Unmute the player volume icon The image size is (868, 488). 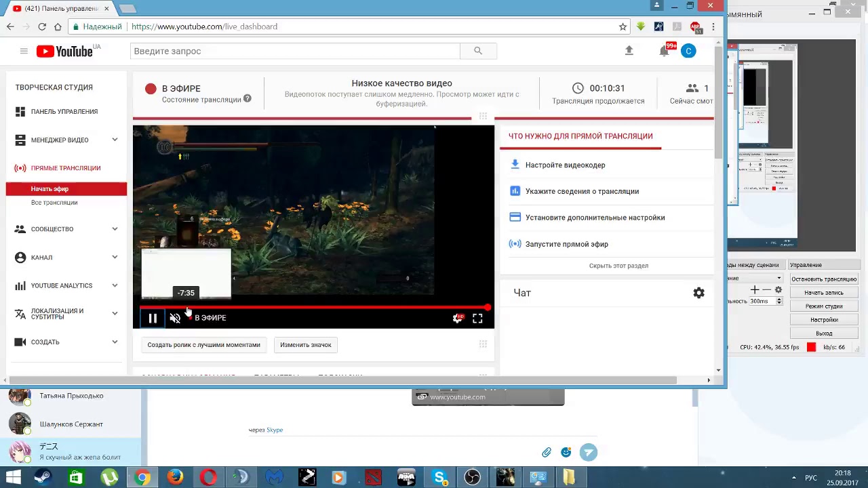[175, 318]
